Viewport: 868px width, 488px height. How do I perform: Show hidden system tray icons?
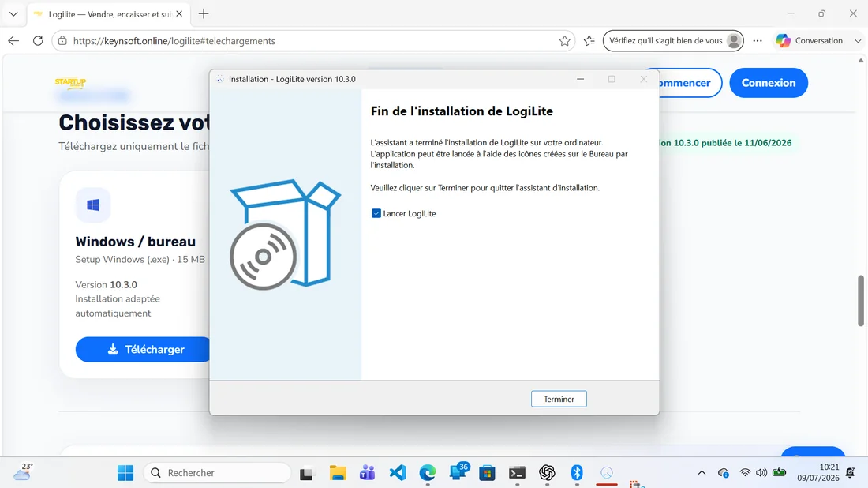702,472
